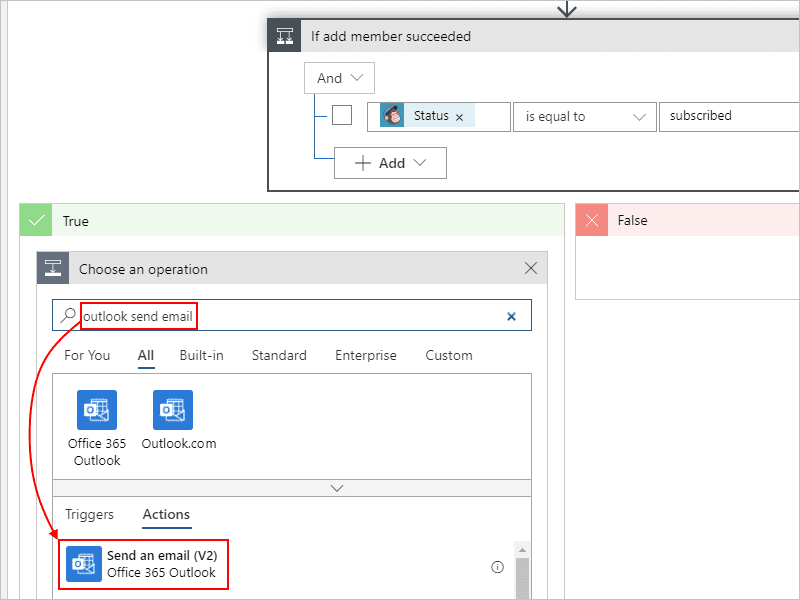The image size is (800, 600).
Task: Switch to the Custom tab
Action: tap(449, 355)
